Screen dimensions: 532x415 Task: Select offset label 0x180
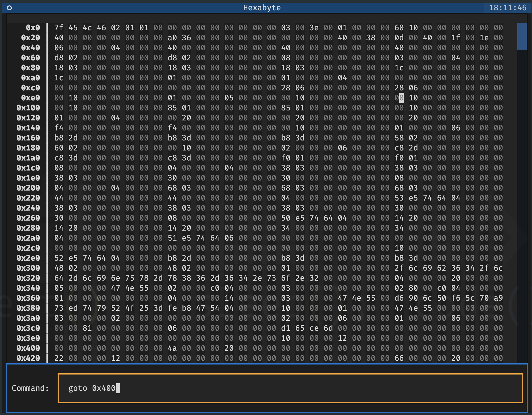pyautogui.click(x=28, y=148)
